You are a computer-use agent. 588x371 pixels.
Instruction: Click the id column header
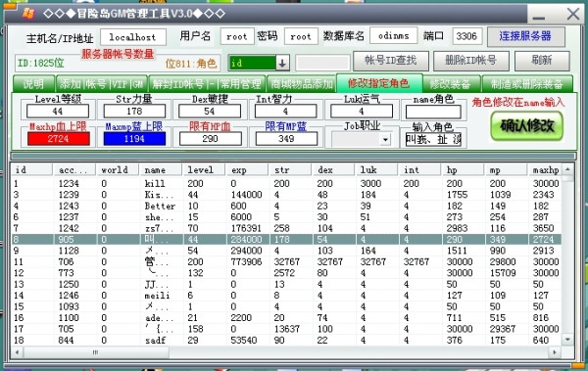(x=31, y=169)
